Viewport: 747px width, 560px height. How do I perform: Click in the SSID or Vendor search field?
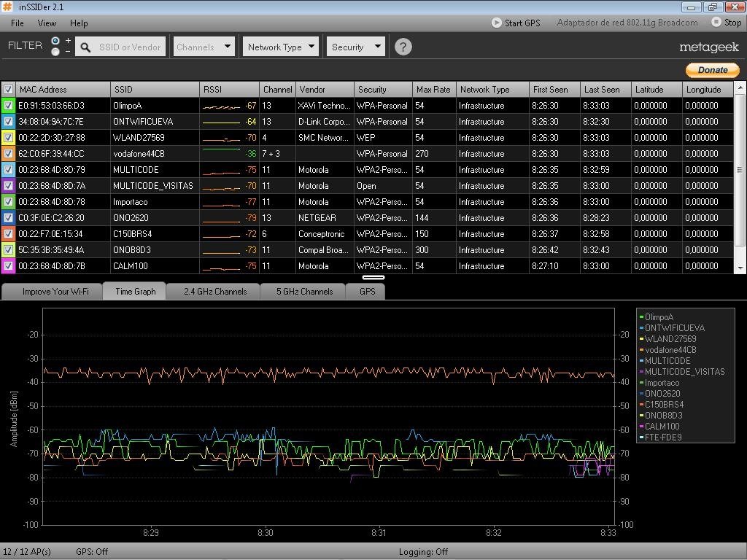[x=130, y=47]
